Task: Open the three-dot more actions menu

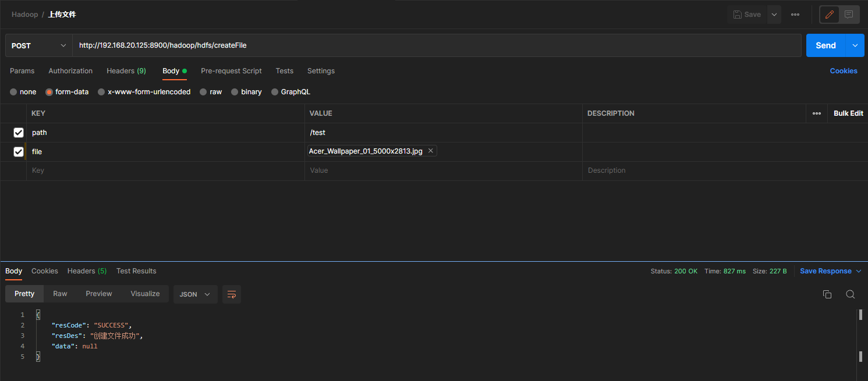Action: pos(795,15)
